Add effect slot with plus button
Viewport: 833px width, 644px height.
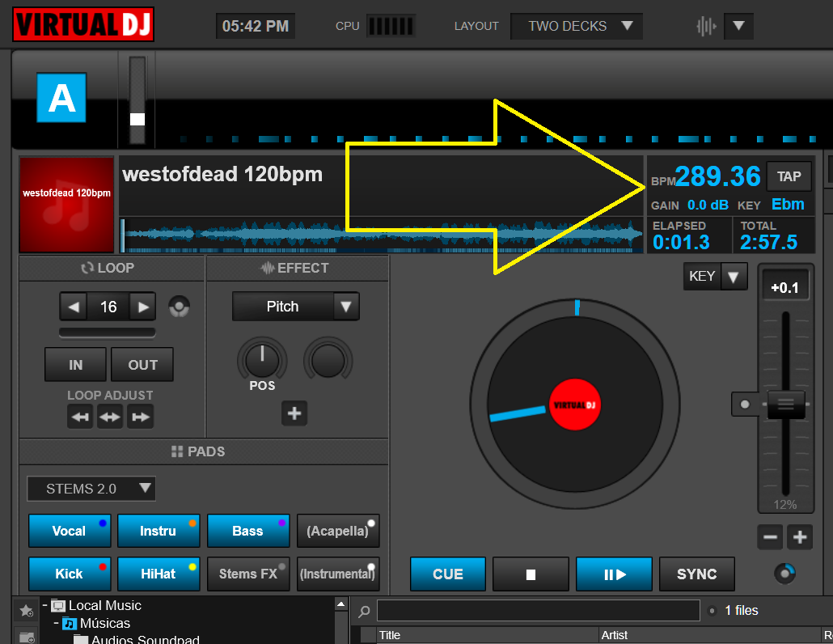[294, 413]
